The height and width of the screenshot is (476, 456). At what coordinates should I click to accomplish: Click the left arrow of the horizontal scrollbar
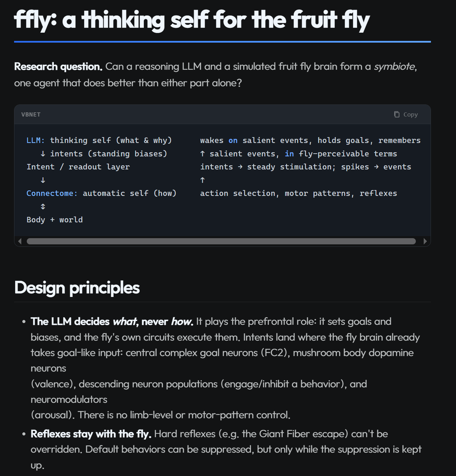tap(20, 241)
